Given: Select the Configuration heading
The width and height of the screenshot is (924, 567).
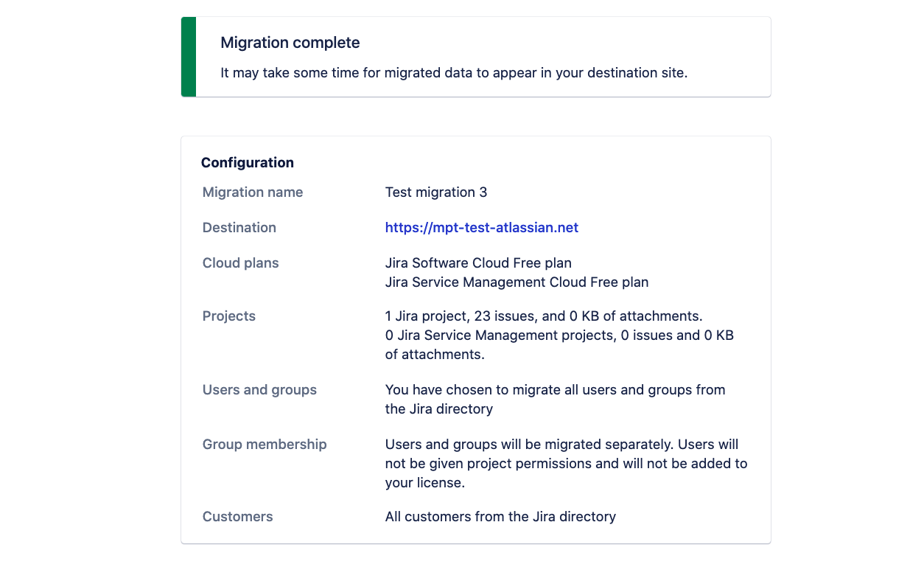Looking at the screenshot, I should (247, 162).
